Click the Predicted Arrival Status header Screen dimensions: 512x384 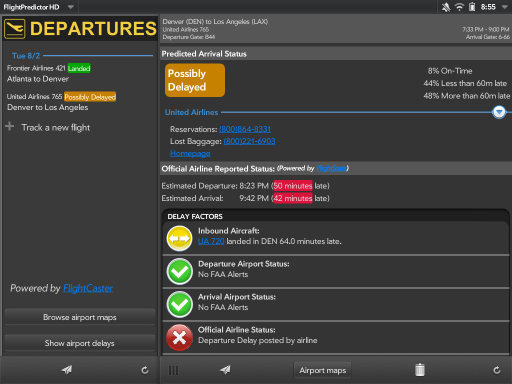pos(204,54)
